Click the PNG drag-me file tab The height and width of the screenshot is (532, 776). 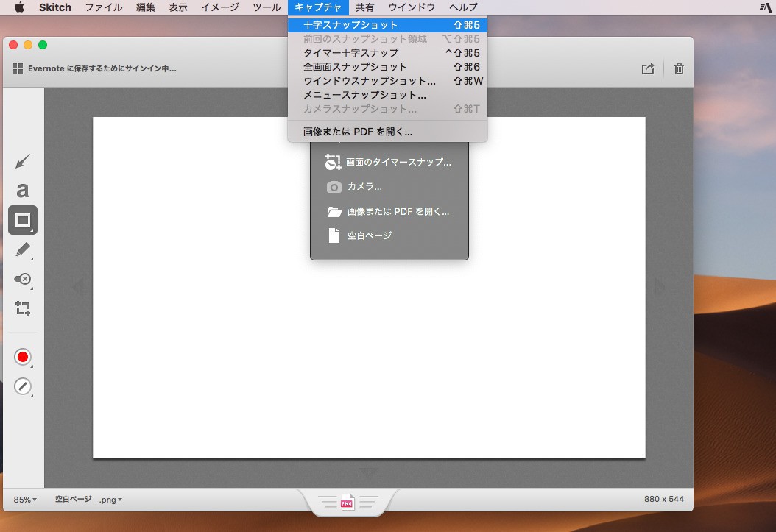coord(348,503)
